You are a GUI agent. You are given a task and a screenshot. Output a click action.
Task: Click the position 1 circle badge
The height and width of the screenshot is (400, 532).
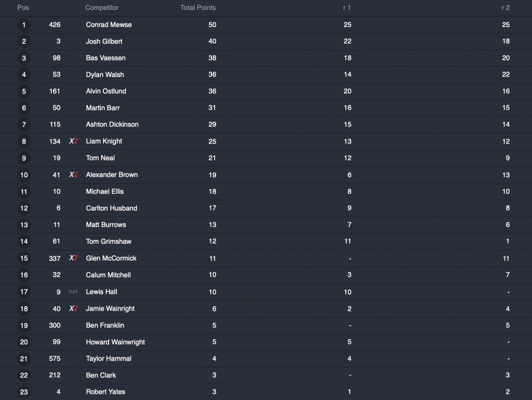[24, 25]
